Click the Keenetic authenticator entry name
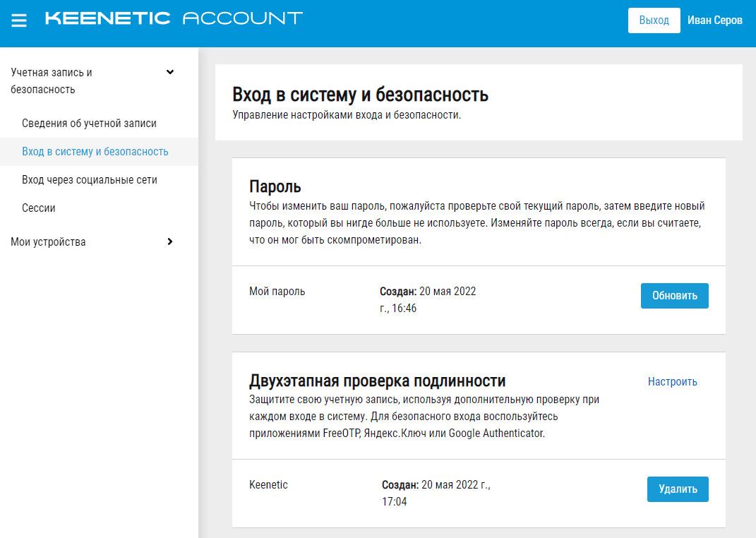The width and height of the screenshot is (756, 538). point(268,485)
